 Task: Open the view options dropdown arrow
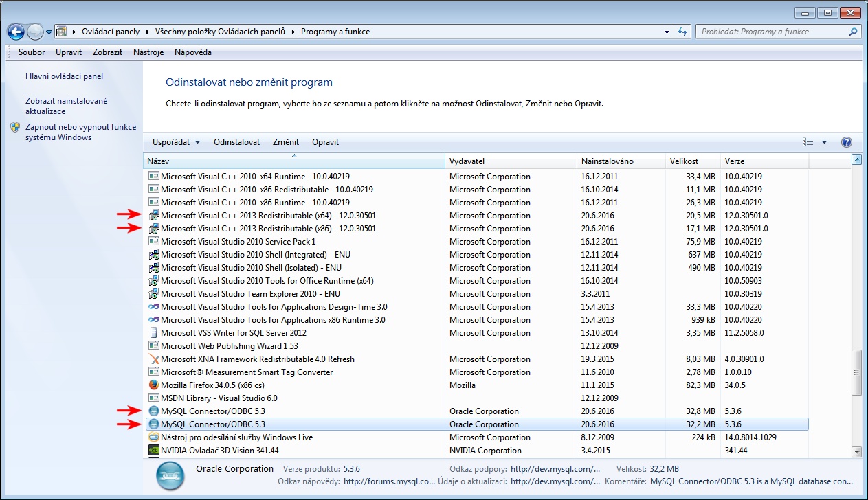click(825, 142)
